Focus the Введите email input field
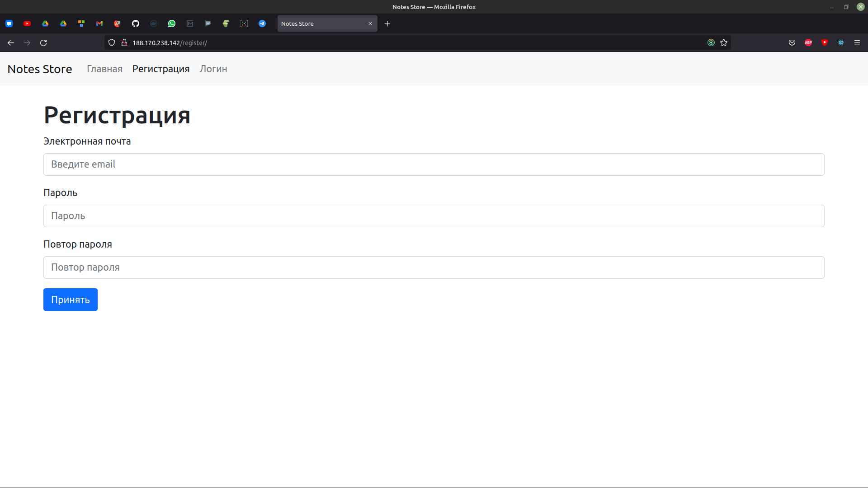 [x=434, y=164]
